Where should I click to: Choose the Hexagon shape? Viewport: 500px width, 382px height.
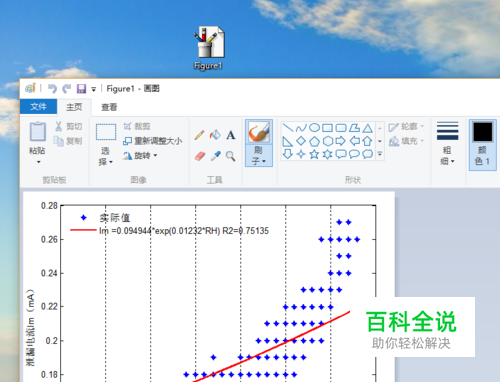coord(328,141)
